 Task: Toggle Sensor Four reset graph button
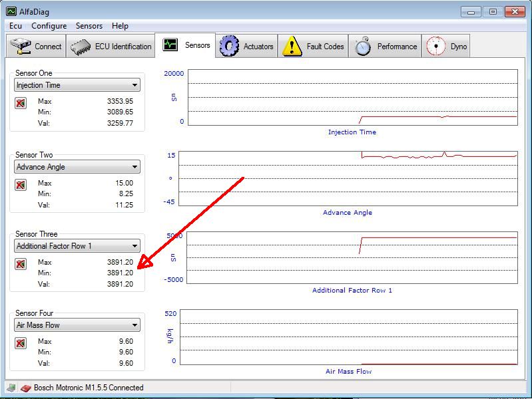tap(21, 343)
